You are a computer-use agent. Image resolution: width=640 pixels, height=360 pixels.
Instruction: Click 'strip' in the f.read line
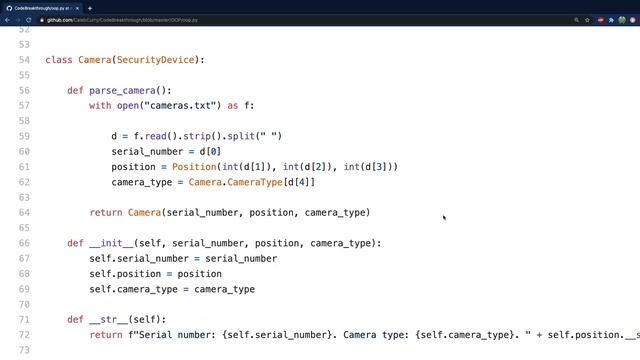[197, 136]
